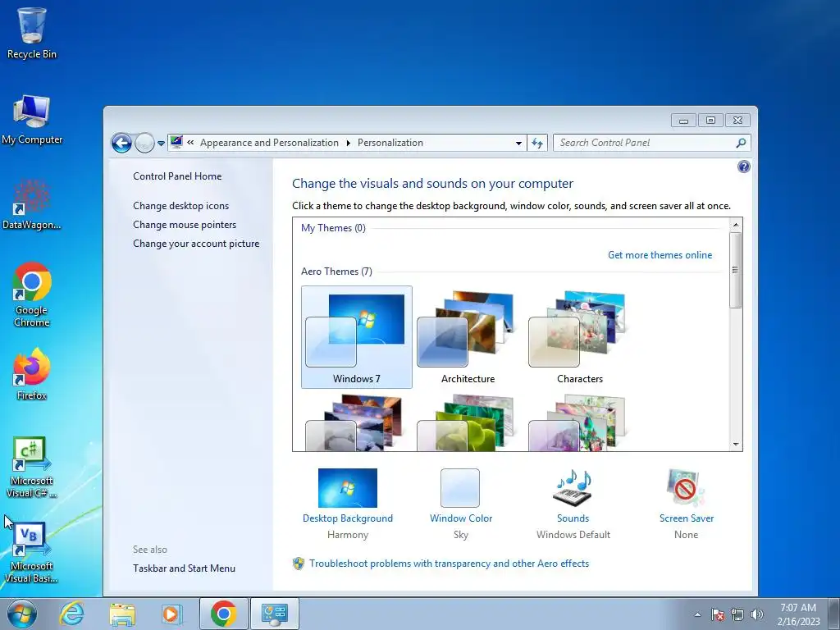The width and height of the screenshot is (840, 630).
Task: Select the Architecture theme
Action: click(468, 337)
